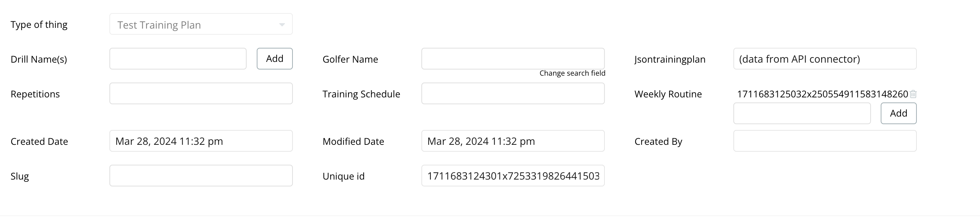980x223 pixels.
Task: Click the Created By input field
Action: pos(825,141)
